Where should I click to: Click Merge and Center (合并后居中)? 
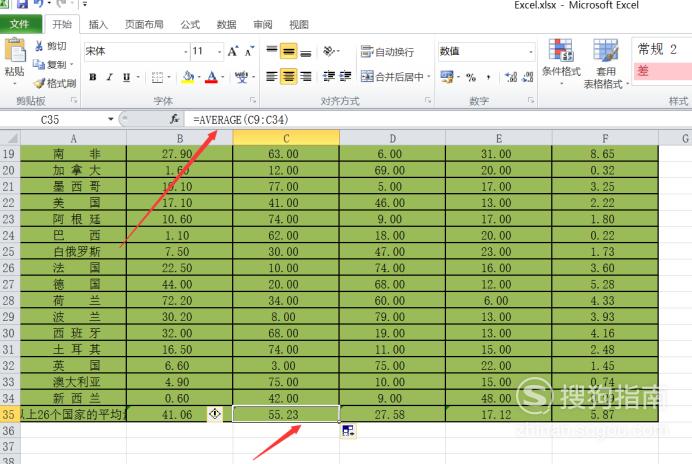coord(392,77)
